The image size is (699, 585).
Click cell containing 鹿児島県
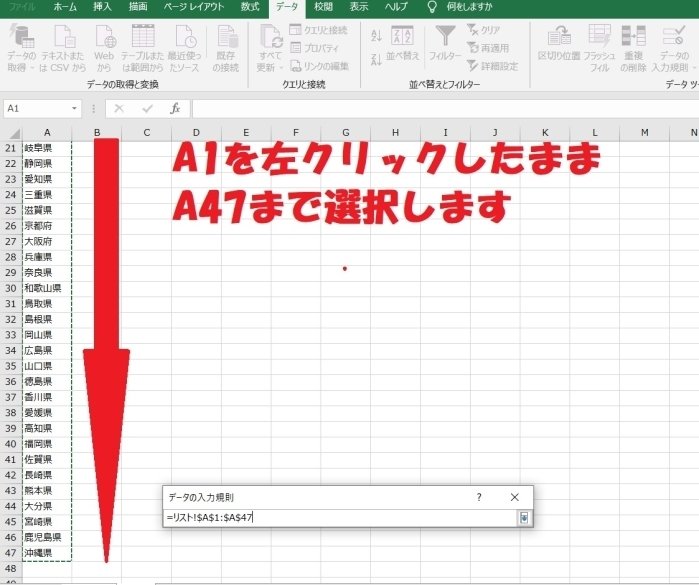coord(47,537)
